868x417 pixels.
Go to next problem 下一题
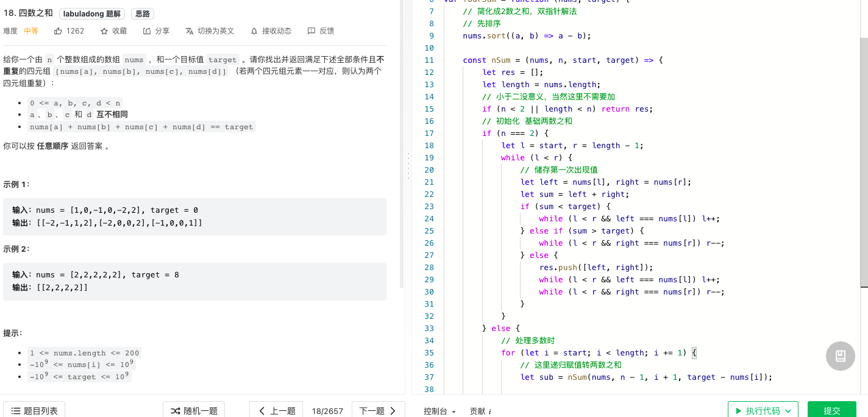click(378, 410)
